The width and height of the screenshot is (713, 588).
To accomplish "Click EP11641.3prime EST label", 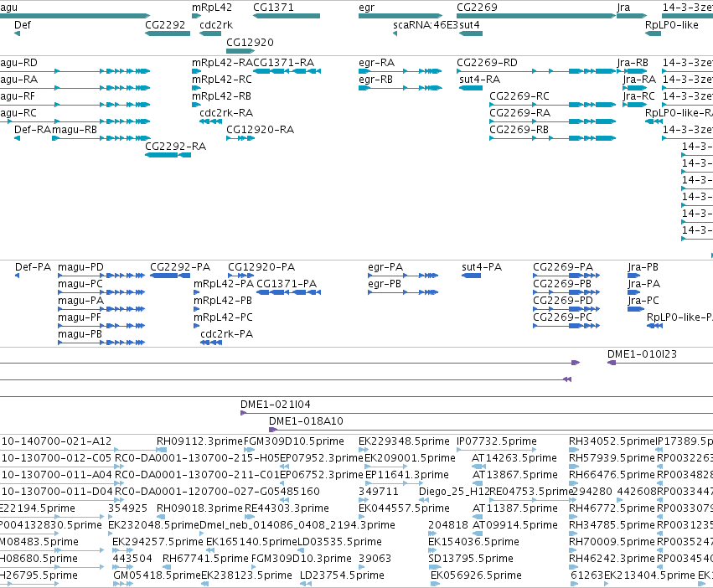I will [407, 475].
